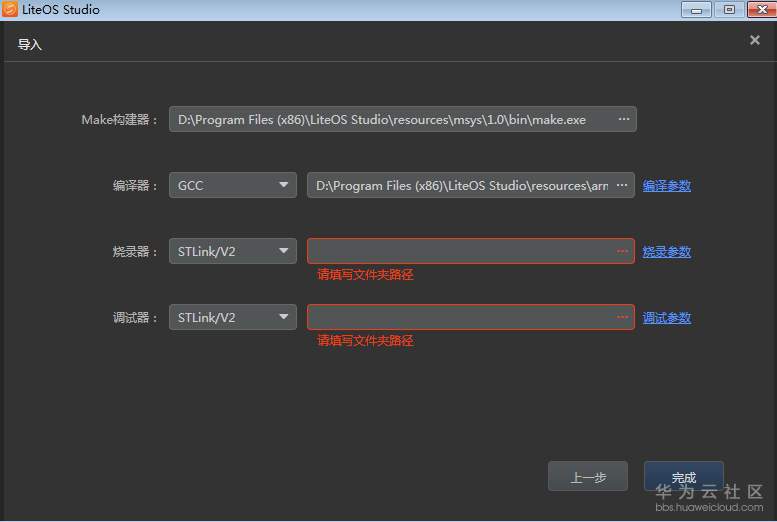Go back with the 上一步 button
777x522 pixels.
point(588,477)
